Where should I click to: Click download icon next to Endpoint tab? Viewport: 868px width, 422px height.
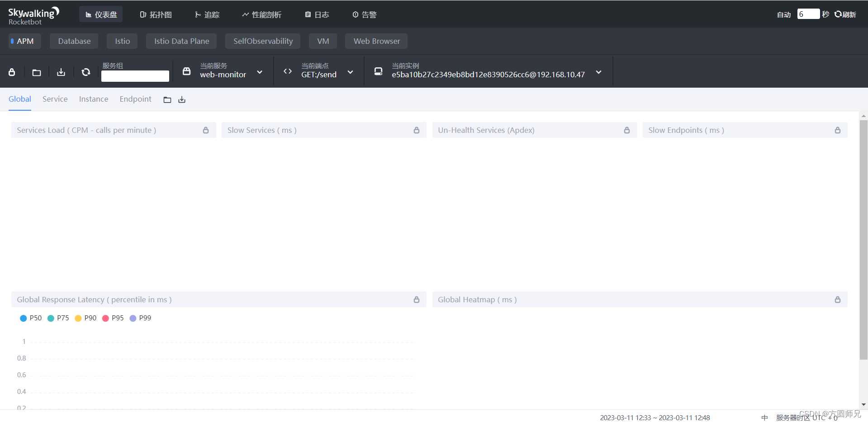pyautogui.click(x=182, y=100)
